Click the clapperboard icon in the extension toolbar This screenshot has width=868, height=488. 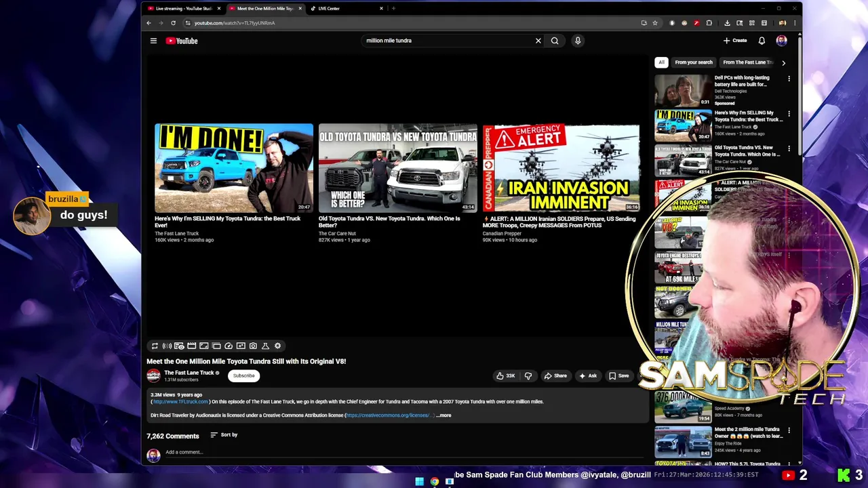coord(191,346)
